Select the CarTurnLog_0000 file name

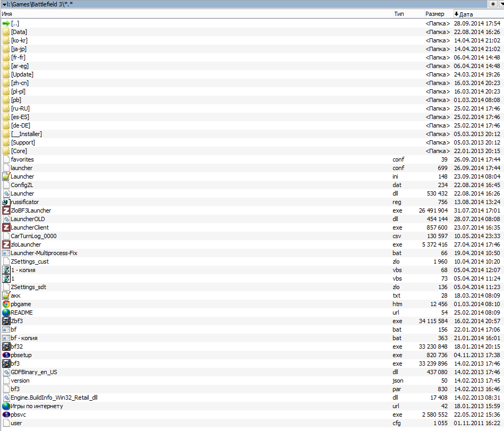point(34,236)
